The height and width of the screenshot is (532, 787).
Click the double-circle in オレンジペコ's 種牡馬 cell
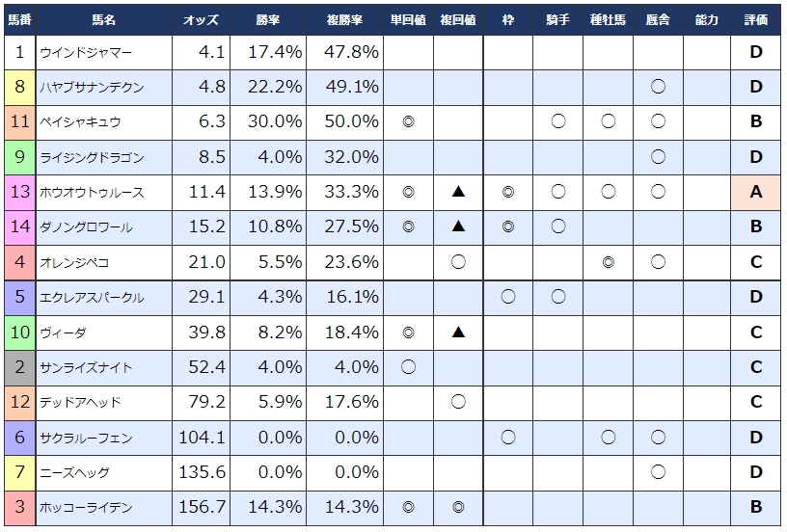point(608,262)
